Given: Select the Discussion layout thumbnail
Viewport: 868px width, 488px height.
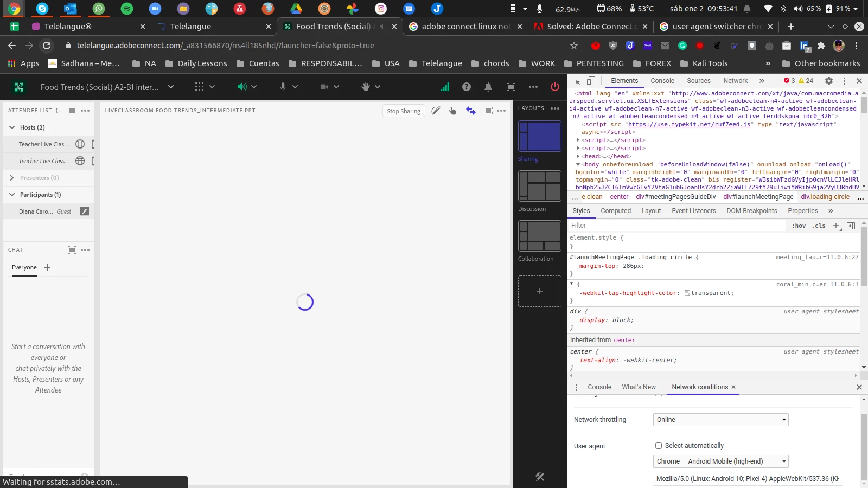Looking at the screenshot, I should tap(540, 186).
